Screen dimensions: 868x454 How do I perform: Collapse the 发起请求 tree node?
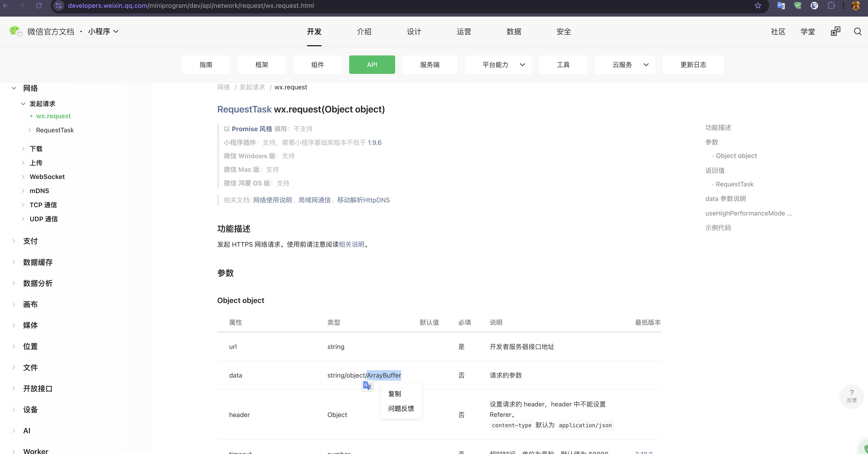23,104
